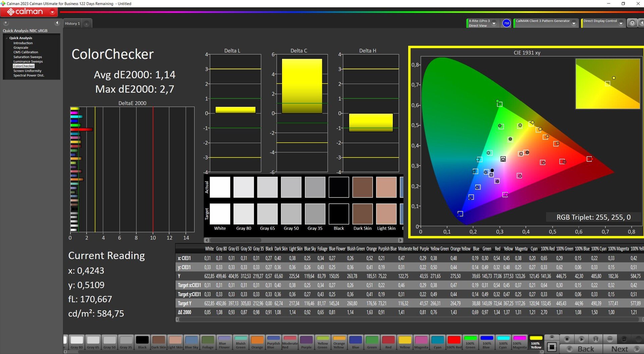Image resolution: width=644 pixels, height=354 pixels.
Task: Open Spectral Power Dist. step
Action: tap(29, 75)
